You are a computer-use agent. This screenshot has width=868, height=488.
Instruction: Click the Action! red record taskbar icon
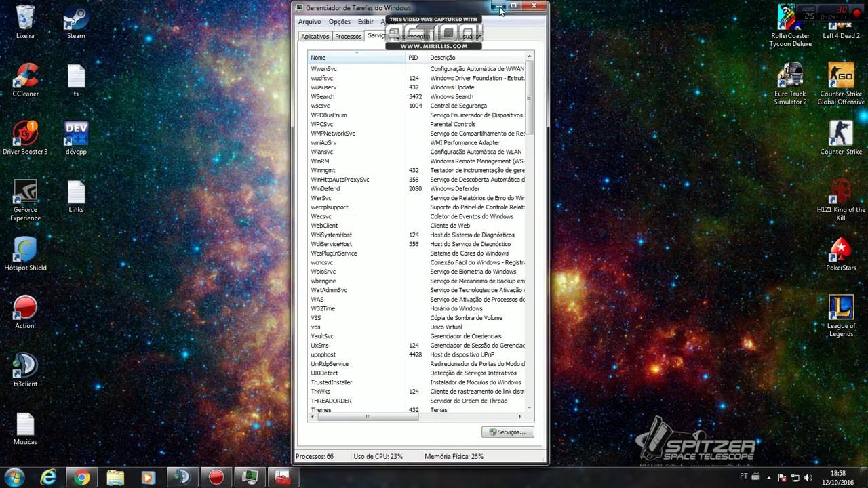point(216,477)
